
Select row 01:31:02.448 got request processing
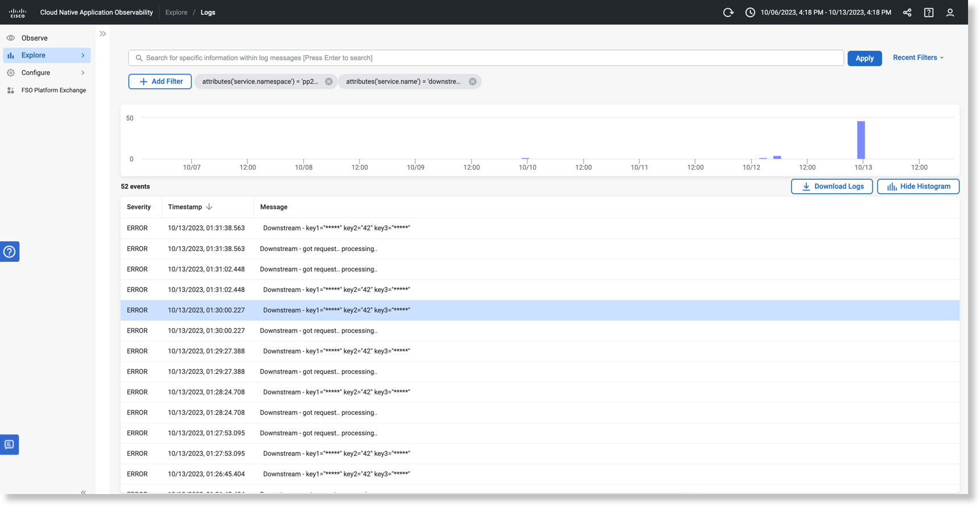(540, 269)
